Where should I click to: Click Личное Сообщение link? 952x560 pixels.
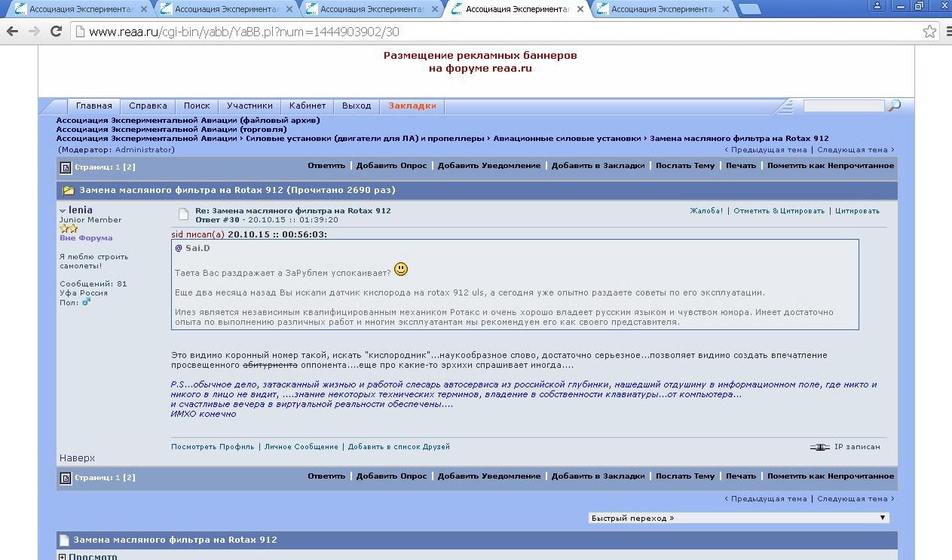tap(301, 447)
